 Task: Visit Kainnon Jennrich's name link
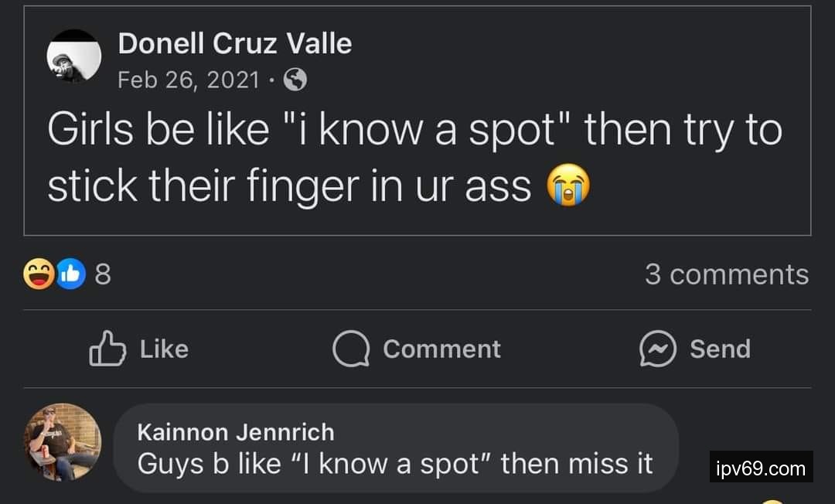(235, 431)
